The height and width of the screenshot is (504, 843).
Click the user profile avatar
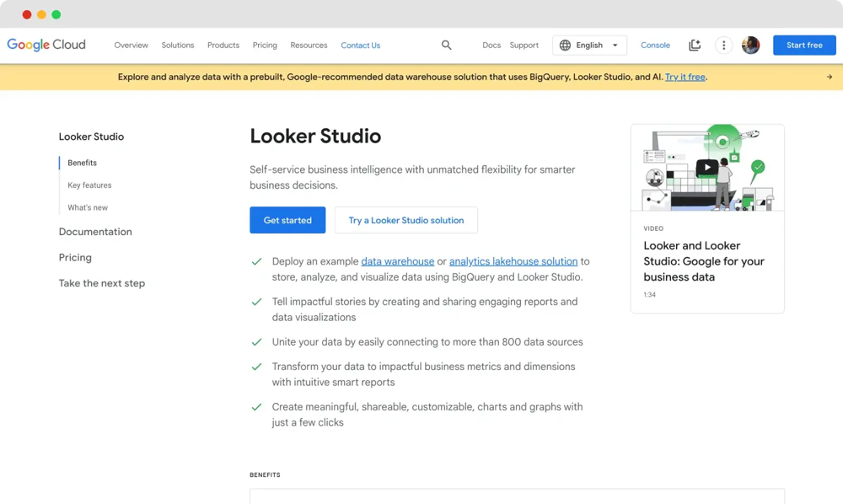(750, 45)
